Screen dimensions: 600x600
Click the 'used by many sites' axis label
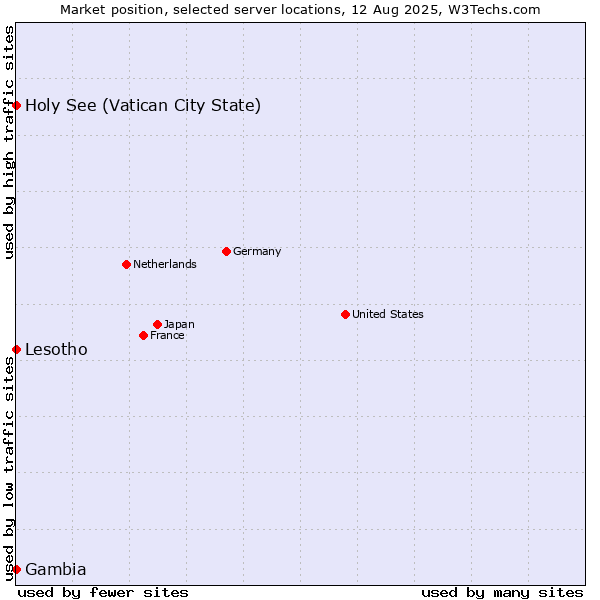pos(502,593)
